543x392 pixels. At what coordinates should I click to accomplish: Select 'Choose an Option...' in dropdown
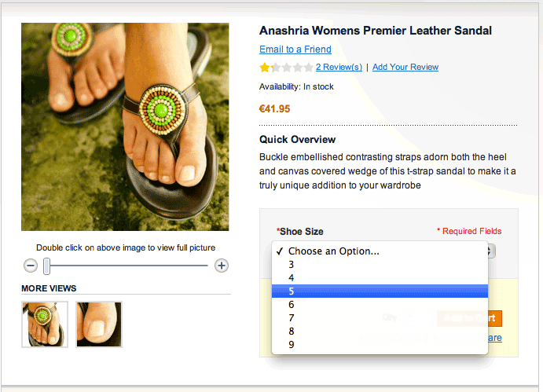(333, 251)
